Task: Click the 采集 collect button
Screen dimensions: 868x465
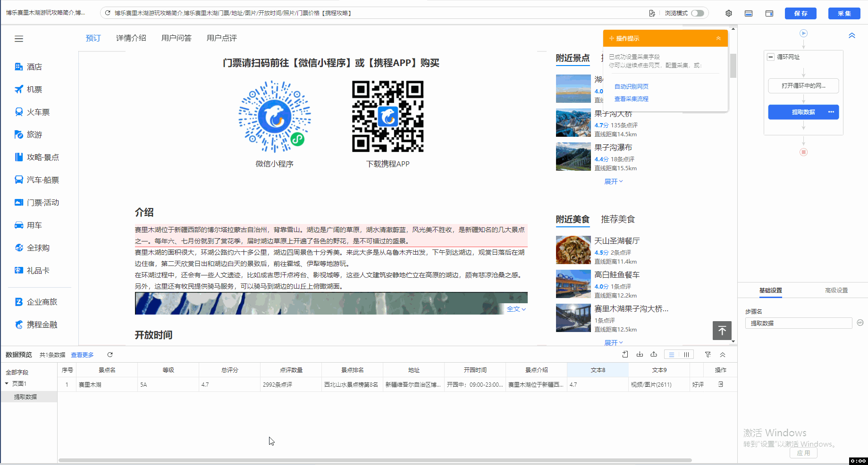Action: [x=844, y=13]
